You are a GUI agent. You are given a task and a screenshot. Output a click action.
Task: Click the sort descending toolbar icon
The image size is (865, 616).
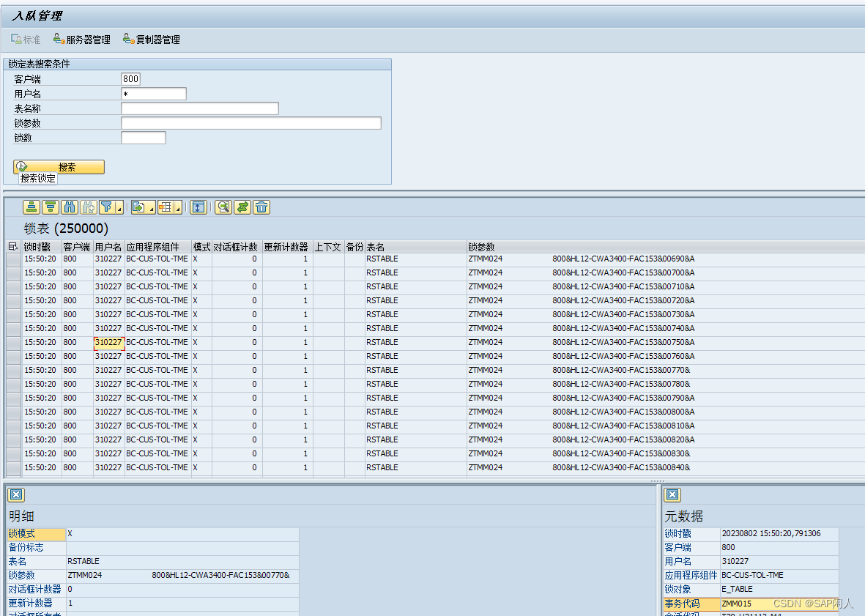[x=51, y=207]
